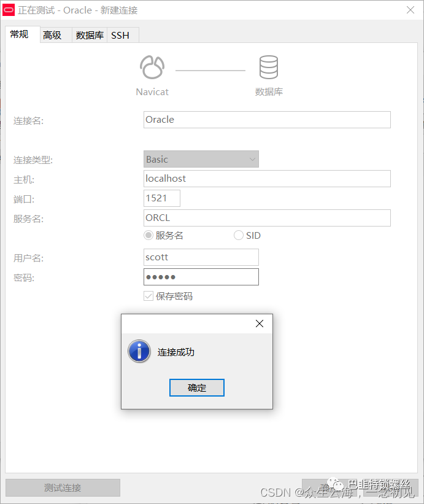The width and height of the screenshot is (424, 504).
Task: Click the 端口 field showing 1521
Action: pos(162,198)
